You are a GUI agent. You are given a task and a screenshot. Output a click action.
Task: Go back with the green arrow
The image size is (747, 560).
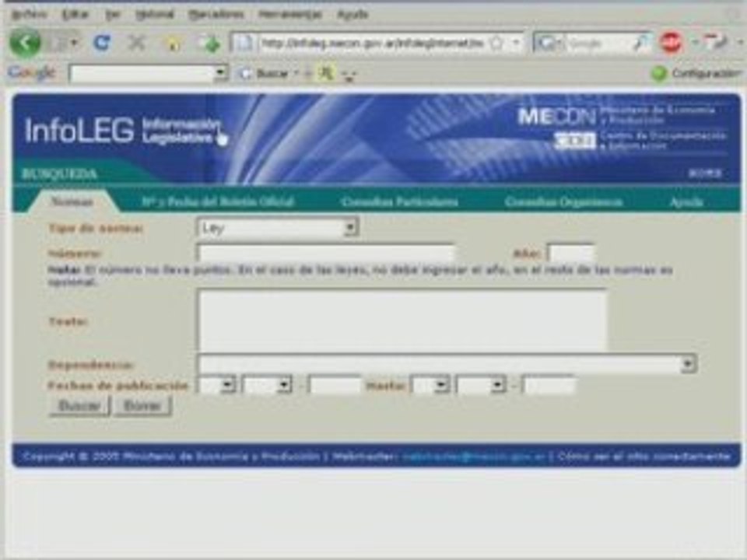pyautogui.click(x=25, y=43)
